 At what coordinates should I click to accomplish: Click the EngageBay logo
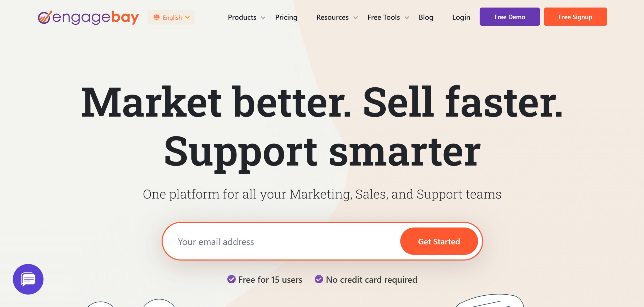coord(88,17)
